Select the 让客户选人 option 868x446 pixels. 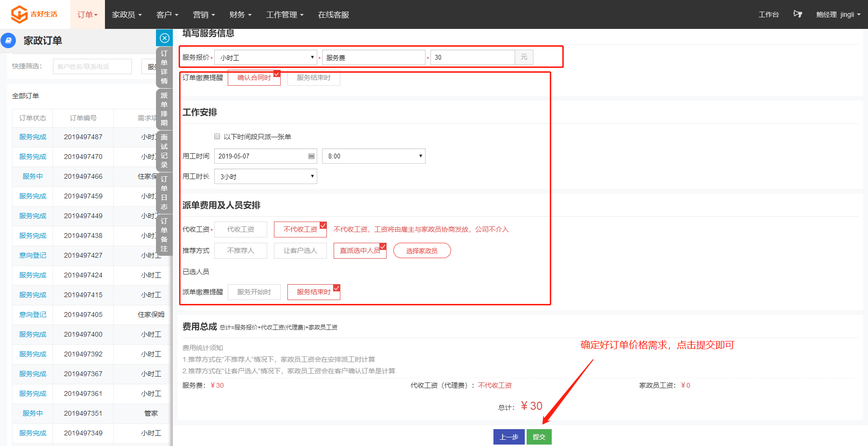[x=300, y=250]
